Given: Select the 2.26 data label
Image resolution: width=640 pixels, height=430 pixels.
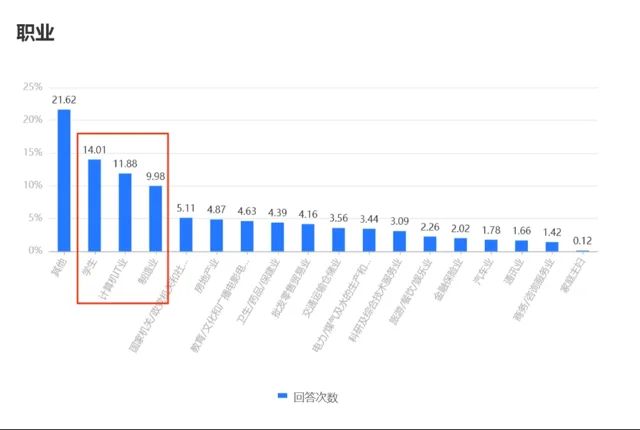Looking at the screenshot, I should tap(430, 227).
